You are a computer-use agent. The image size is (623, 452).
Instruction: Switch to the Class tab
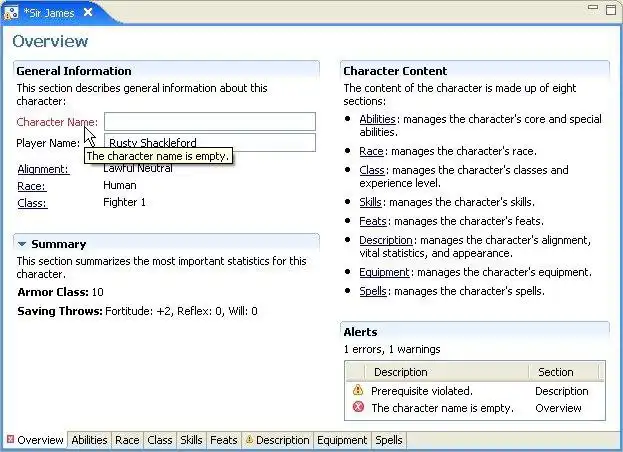pyautogui.click(x=160, y=440)
